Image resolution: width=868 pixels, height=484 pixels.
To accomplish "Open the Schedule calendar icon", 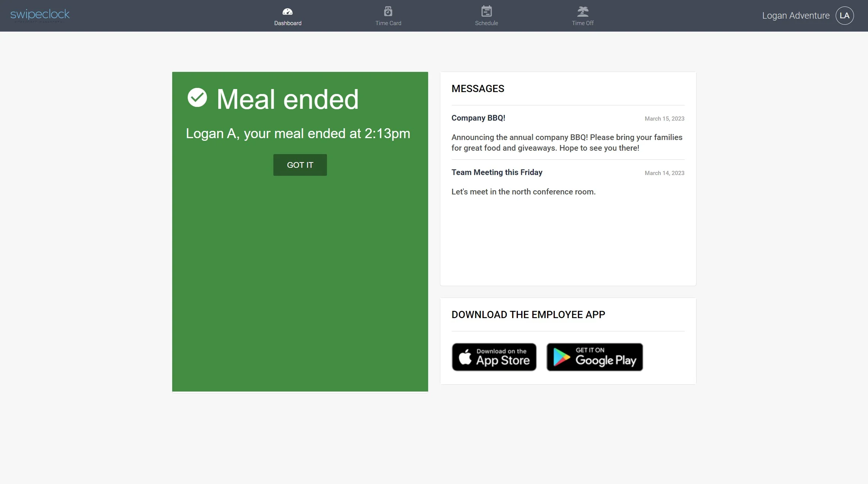I will click(486, 11).
